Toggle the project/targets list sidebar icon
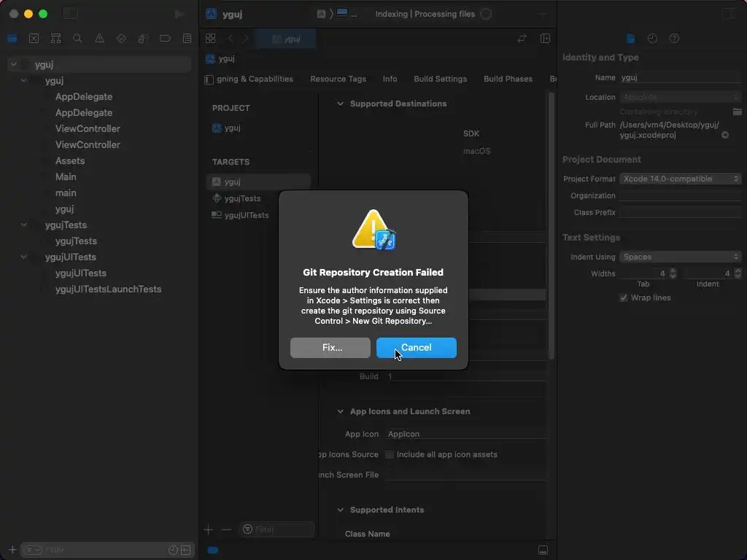Screen dimensions: 747x560 pyautogui.click(x=209, y=79)
